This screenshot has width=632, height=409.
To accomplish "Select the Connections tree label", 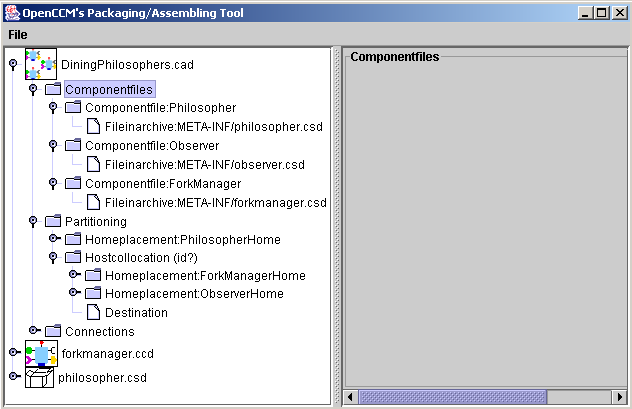I will [x=100, y=331].
